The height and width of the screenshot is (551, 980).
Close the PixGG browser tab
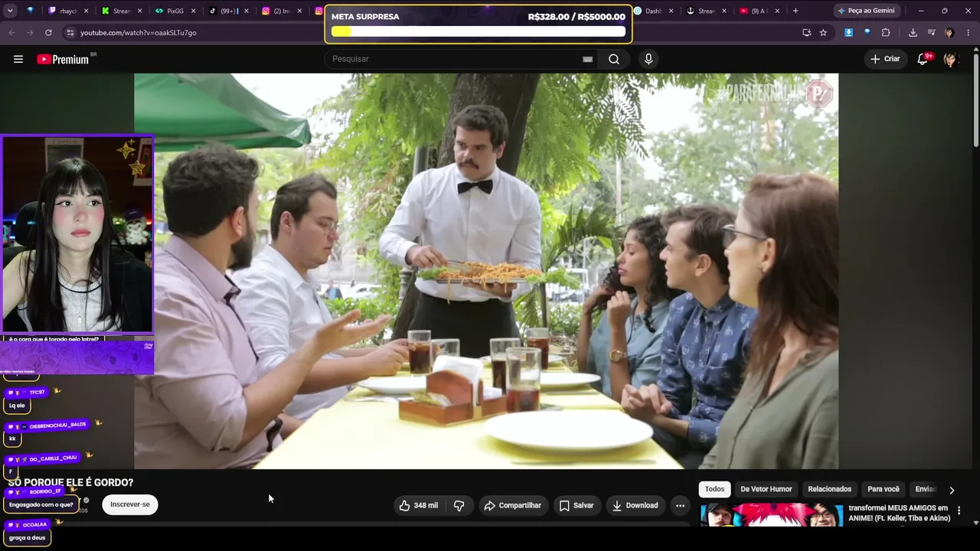[194, 11]
